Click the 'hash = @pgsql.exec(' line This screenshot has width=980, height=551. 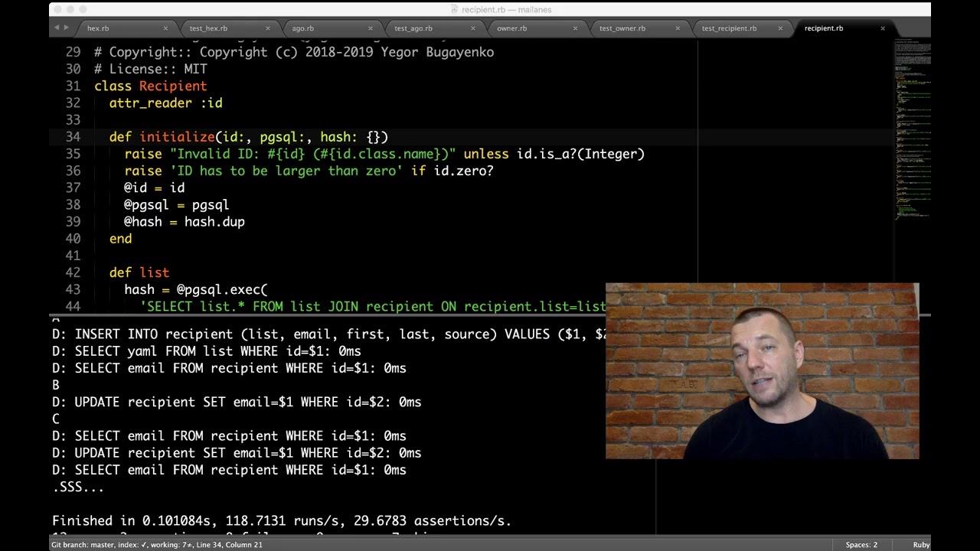pos(195,289)
